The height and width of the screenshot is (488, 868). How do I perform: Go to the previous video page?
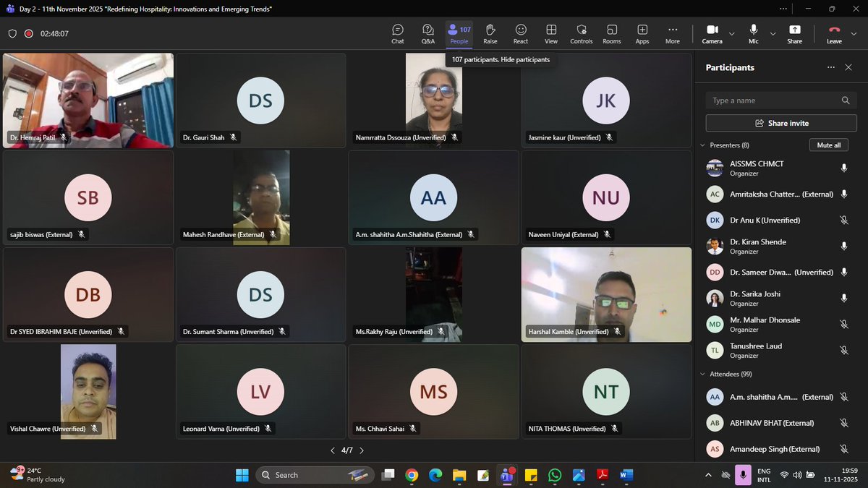332,450
